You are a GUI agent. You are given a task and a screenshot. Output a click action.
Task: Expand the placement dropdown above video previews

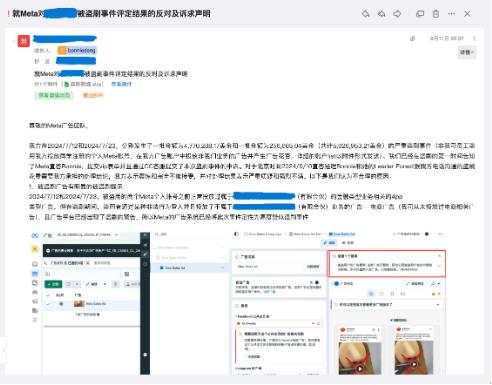438,305
